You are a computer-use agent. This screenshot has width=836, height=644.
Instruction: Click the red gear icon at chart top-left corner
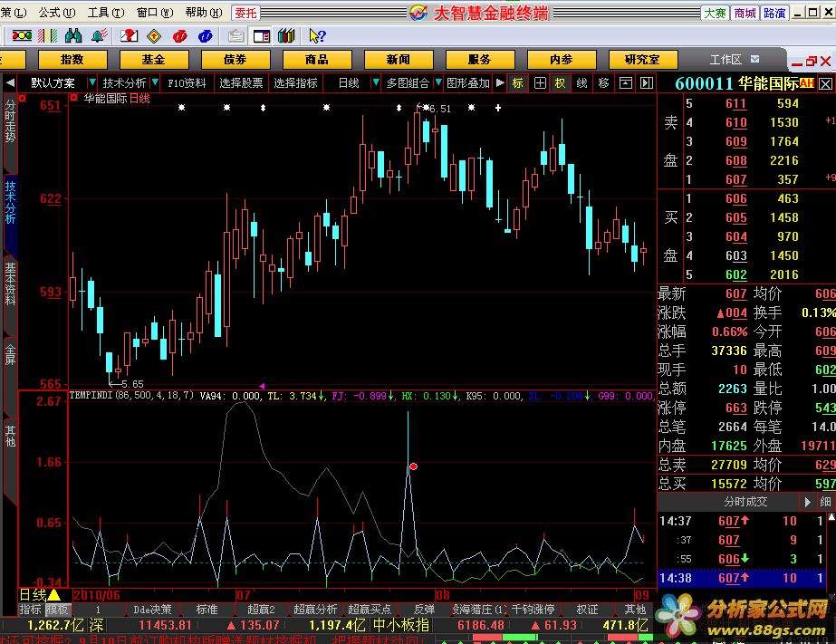click(22, 98)
